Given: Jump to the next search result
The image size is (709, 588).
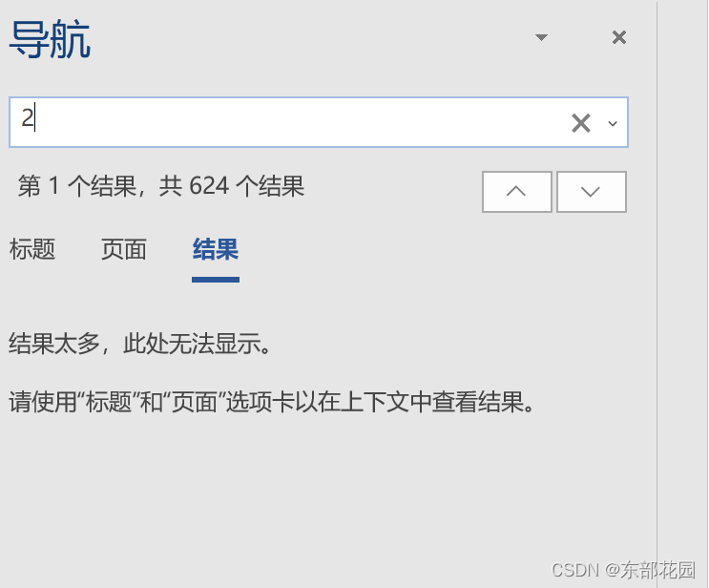Looking at the screenshot, I should pyautogui.click(x=591, y=192).
